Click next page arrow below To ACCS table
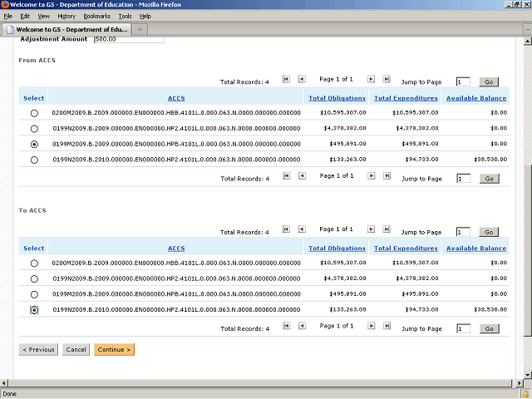Image resolution: width=532 pixels, height=399 pixels. tap(371, 327)
